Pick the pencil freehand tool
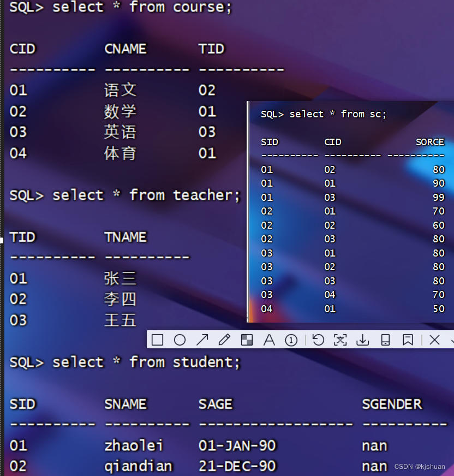Viewport: 454px width, 476px height. point(224,340)
